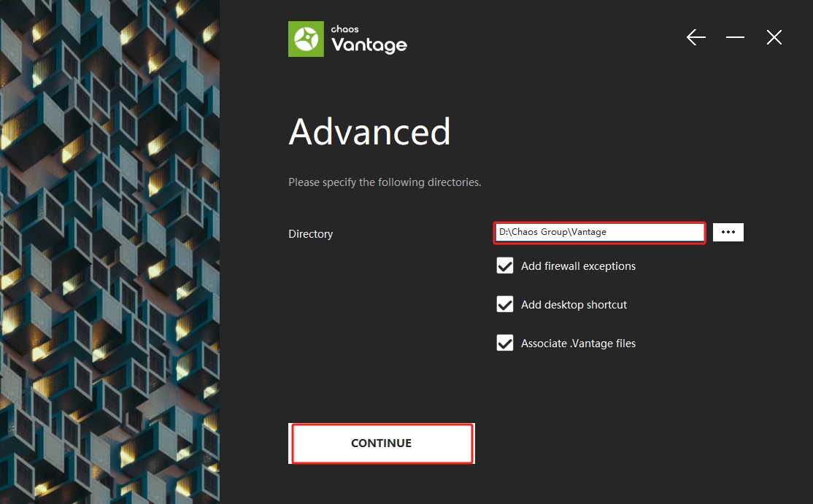The image size is (813, 504).
Task: Disable the Associate .Vantage files checkbox
Action: pyautogui.click(x=505, y=344)
